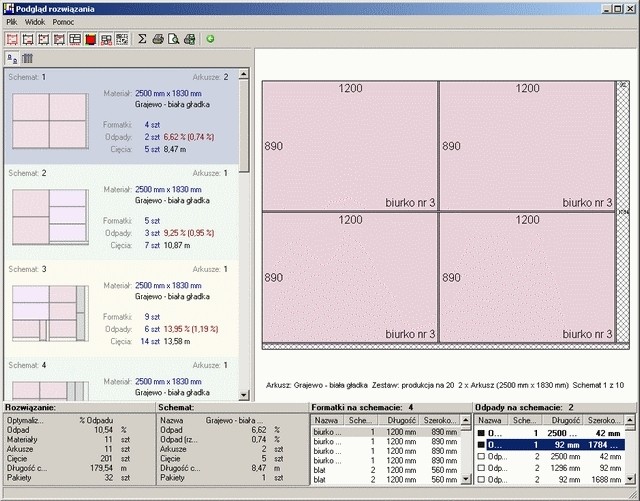
Task: Click Schemat 3 Cięcia 14 szt 13,58 m
Action: tap(150, 341)
